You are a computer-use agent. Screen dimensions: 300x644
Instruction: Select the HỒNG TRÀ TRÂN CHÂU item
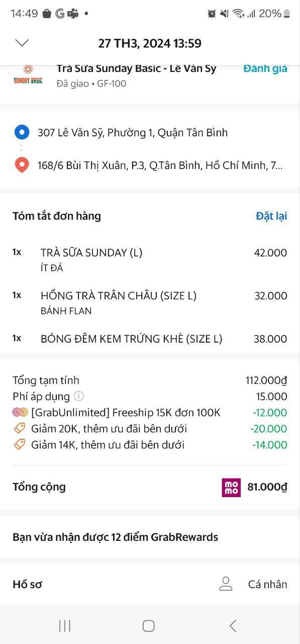tap(150, 302)
